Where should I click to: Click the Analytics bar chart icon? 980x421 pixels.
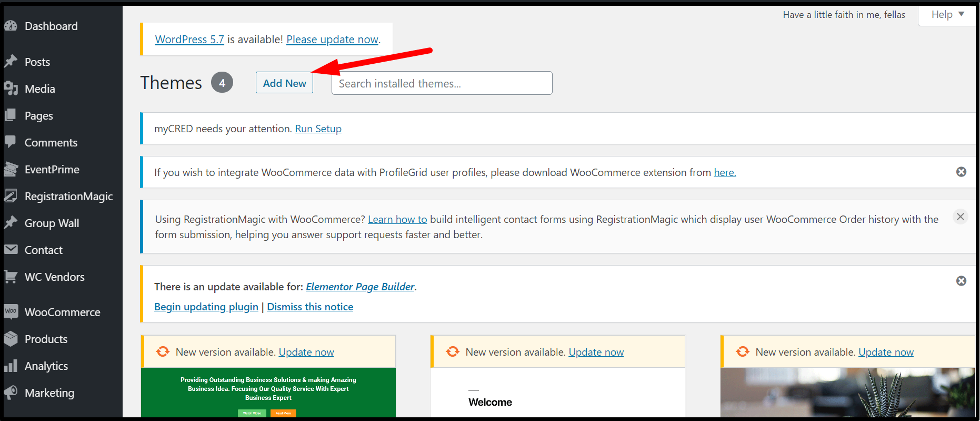pos(11,366)
